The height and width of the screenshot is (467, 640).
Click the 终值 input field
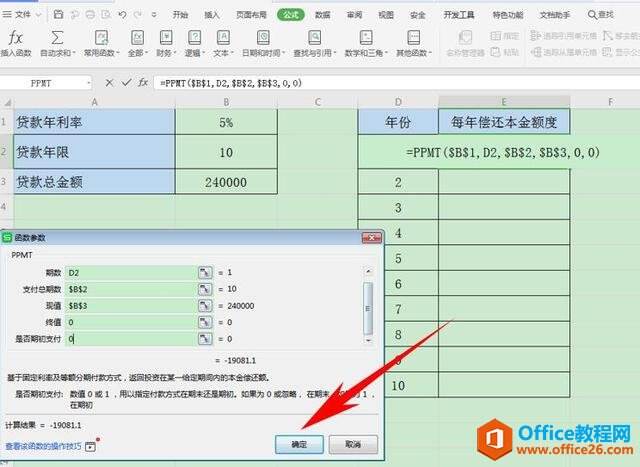click(x=131, y=322)
